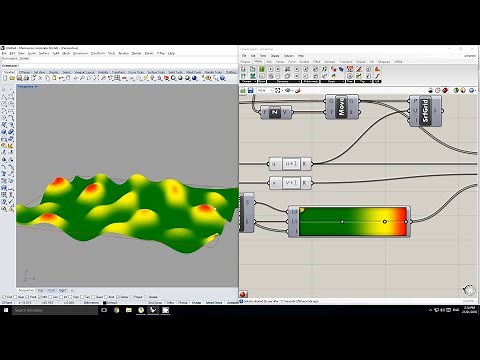Viewport: 480px width, 360px height.
Task: Click the Rhino Command input line
Action: 119,66
